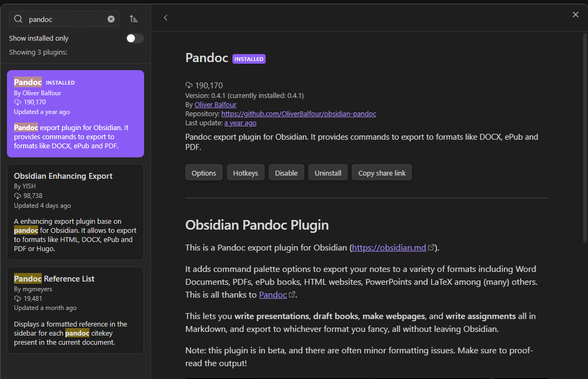Click the external link icon after Pandoc link
This screenshot has height=379, width=588.
pyautogui.click(x=292, y=294)
